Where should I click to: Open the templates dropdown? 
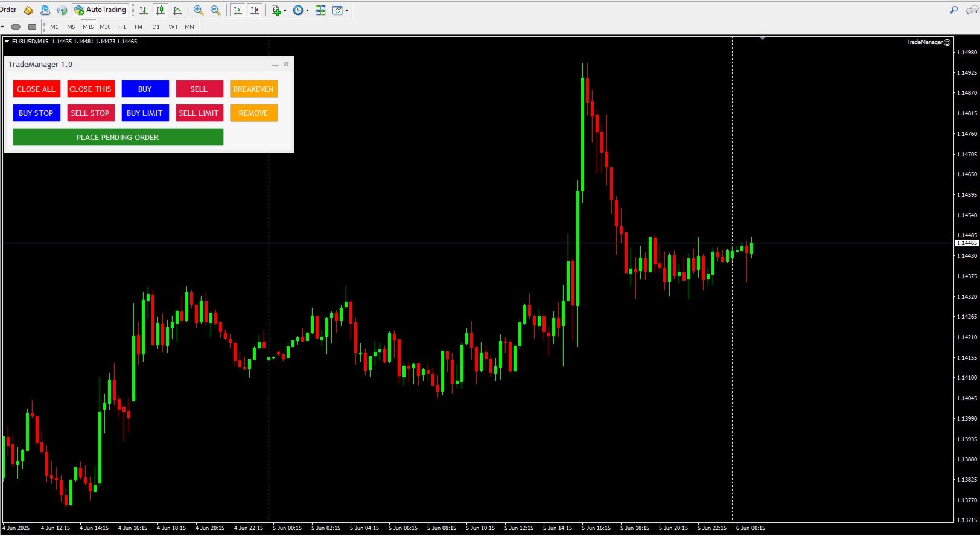tap(340, 10)
